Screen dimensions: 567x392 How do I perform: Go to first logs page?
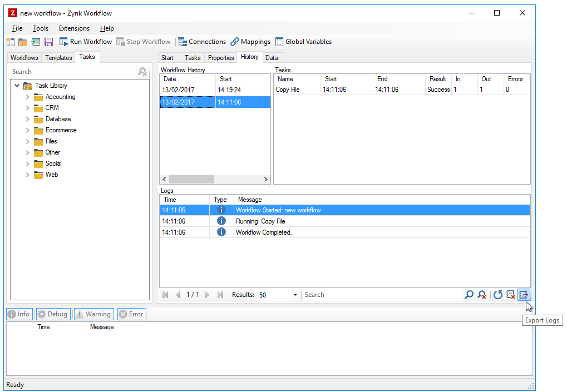(x=166, y=295)
